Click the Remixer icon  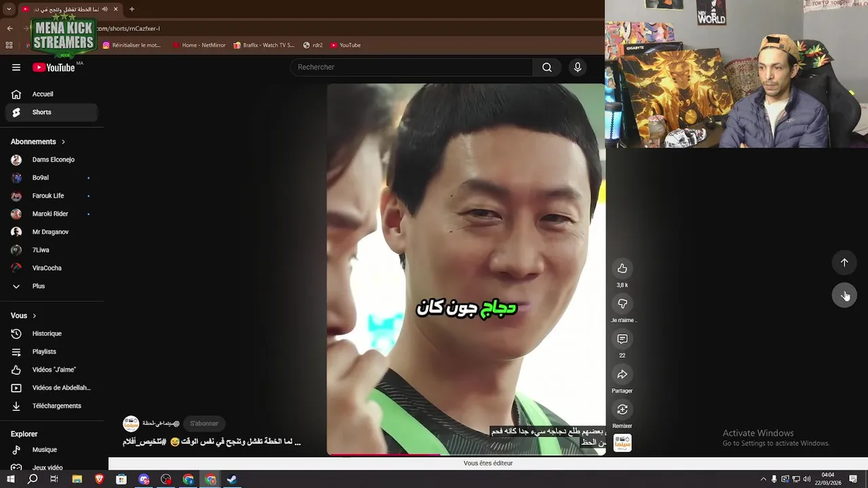(x=622, y=409)
